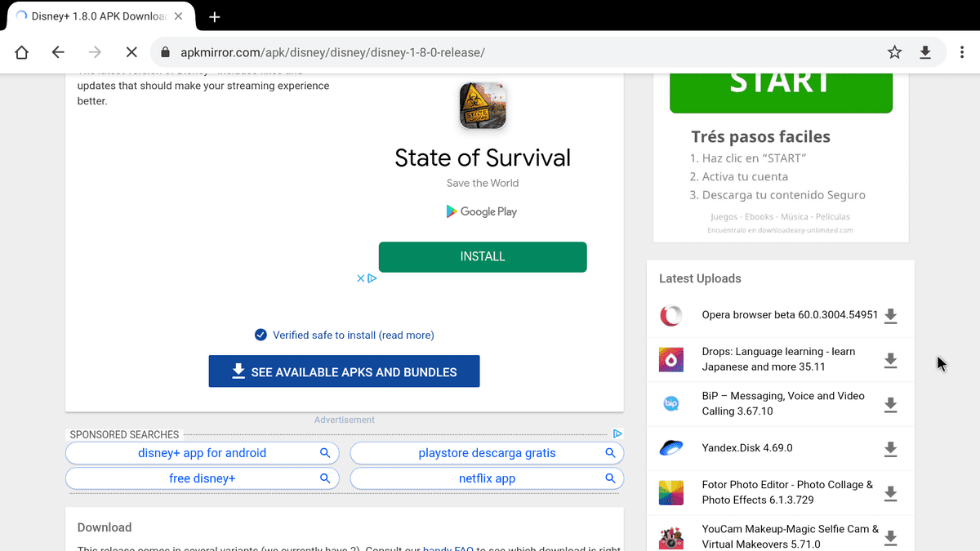Image resolution: width=980 pixels, height=551 pixels.
Task: Click the green START ad button
Action: click(x=781, y=91)
